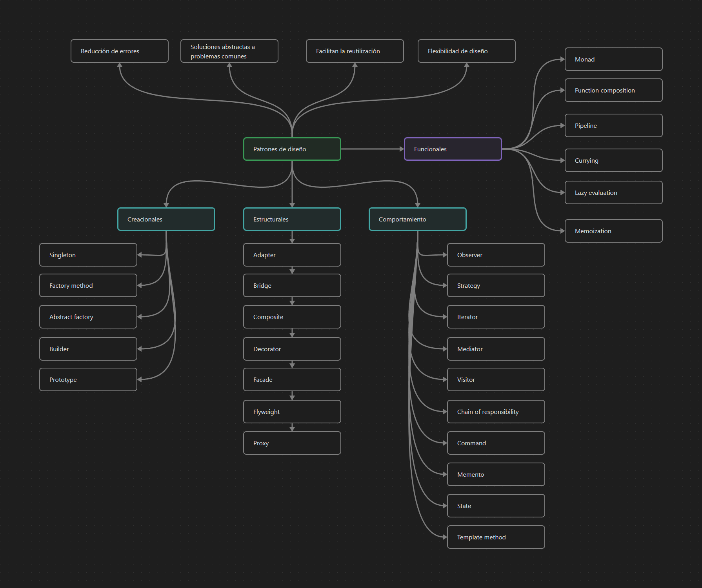702x588 pixels.
Task: Click the Soluciones abstractas a problemas comunes node
Action: (229, 51)
